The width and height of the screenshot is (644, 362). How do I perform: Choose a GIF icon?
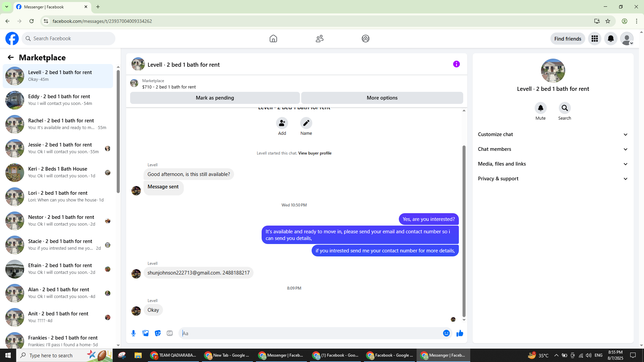170,333
